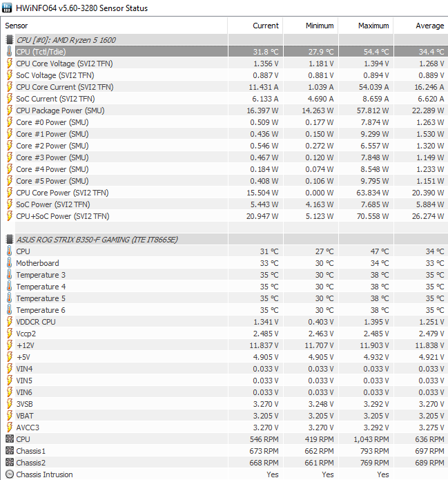Select the SoC Voltage (SVI2 TFN) label
The height and width of the screenshot is (480, 448).
pyautogui.click(x=55, y=75)
